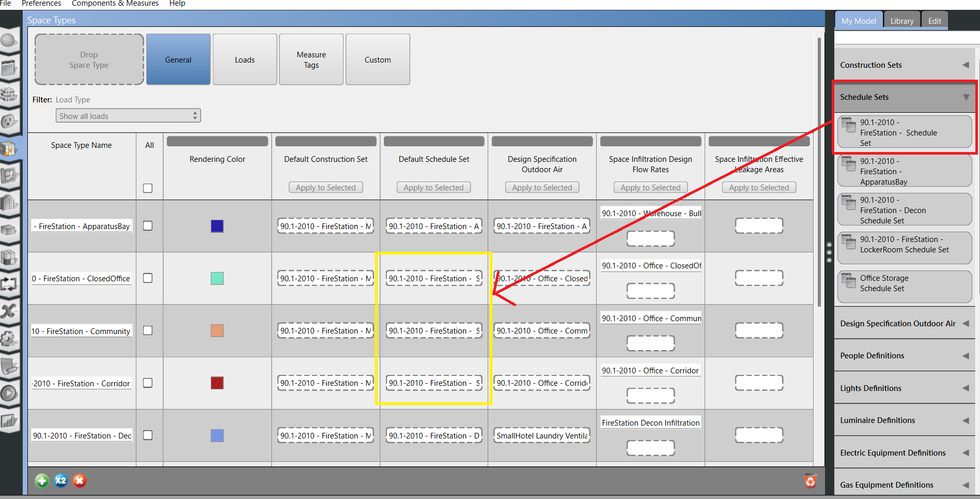Open the Measures scroll icon
This screenshot has width=980, height=499.
click(x=9, y=366)
